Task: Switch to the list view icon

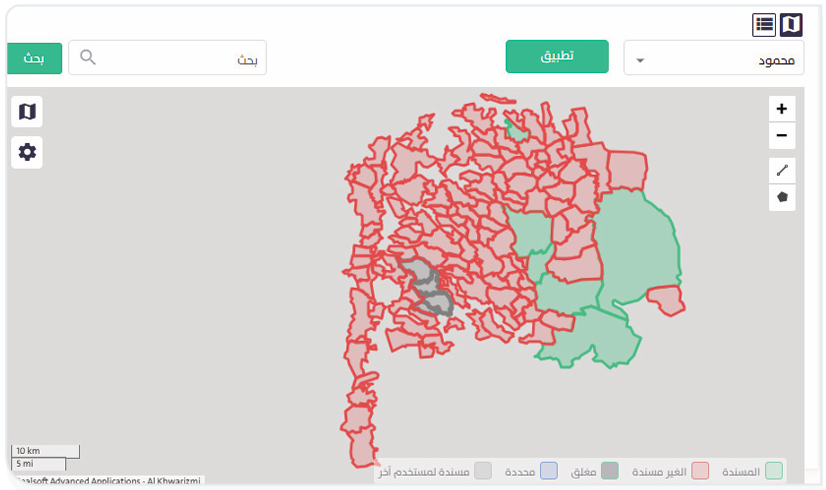Action: (765, 24)
